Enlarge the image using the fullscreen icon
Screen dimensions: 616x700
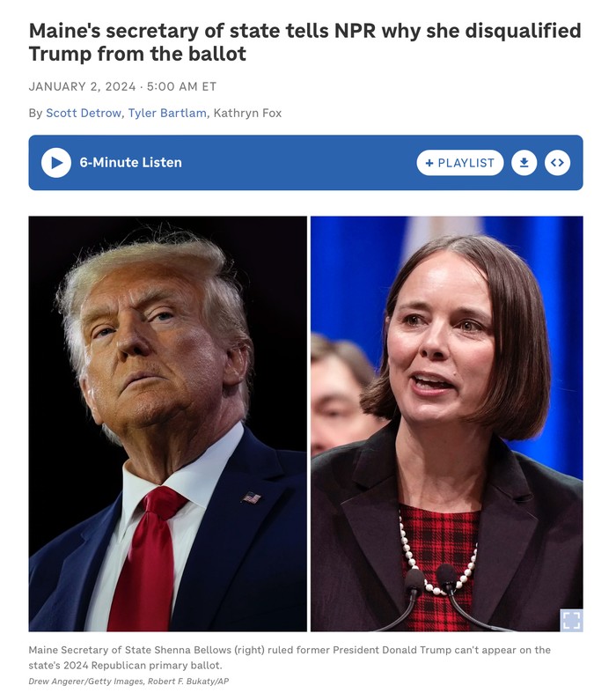click(571, 620)
